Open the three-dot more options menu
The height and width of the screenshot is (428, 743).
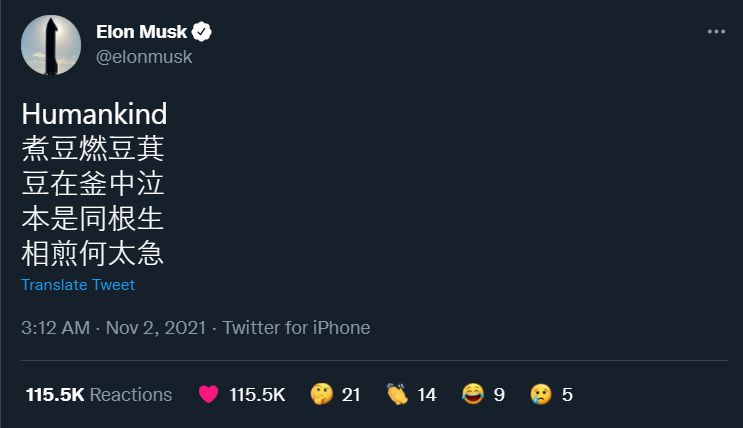click(x=716, y=32)
